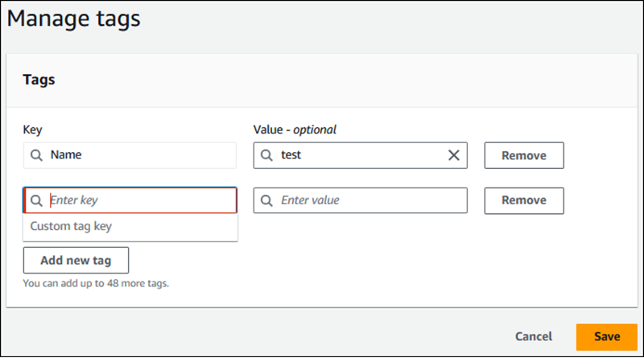Click the search icon in the Enter key field
This screenshot has height=358, width=644.
(36, 200)
